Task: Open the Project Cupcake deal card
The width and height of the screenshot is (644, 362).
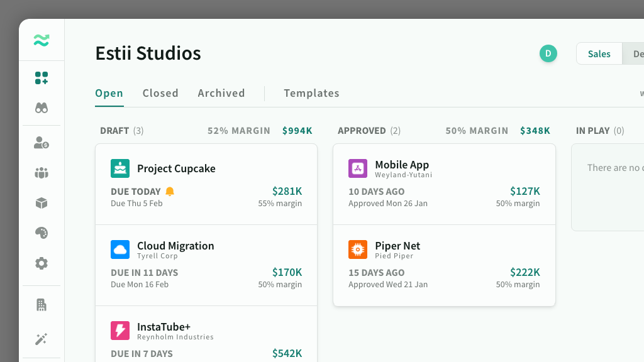Action: pyautogui.click(x=206, y=184)
